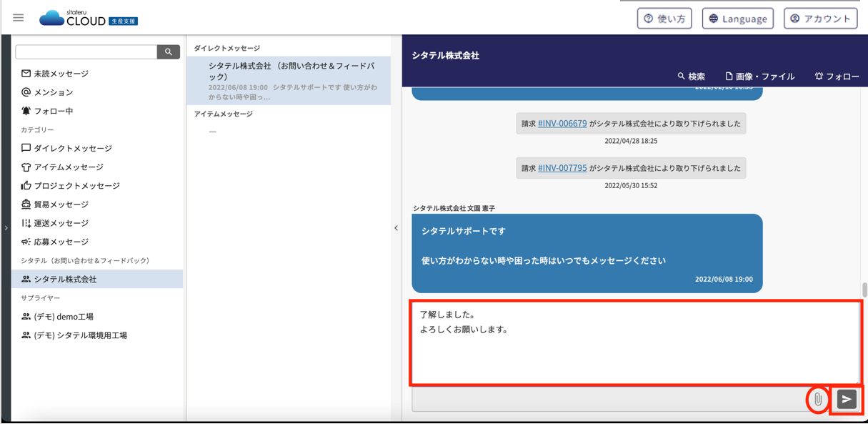Open フォロー中 messages
868x424 pixels.
tap(54, 111)
